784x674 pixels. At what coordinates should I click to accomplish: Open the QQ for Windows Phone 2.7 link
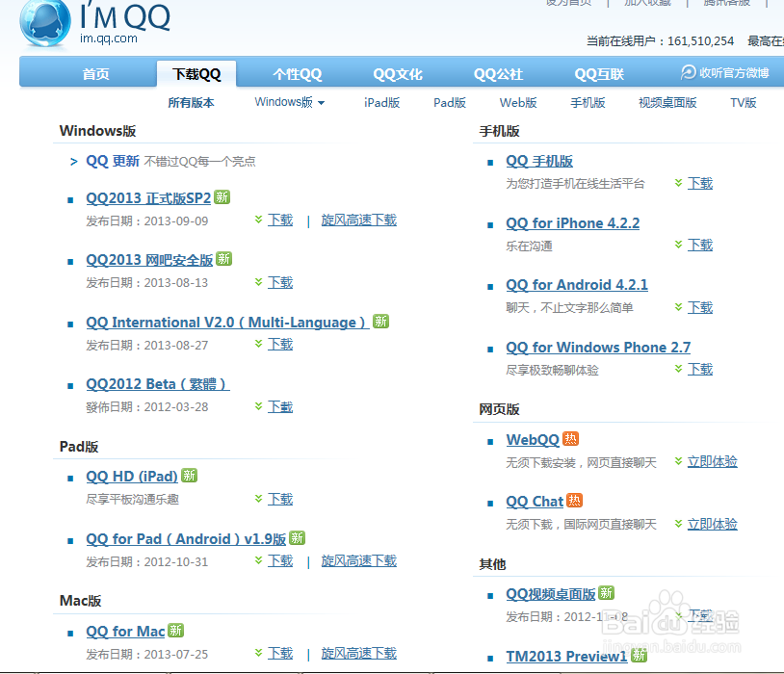[x=598, y=348]
